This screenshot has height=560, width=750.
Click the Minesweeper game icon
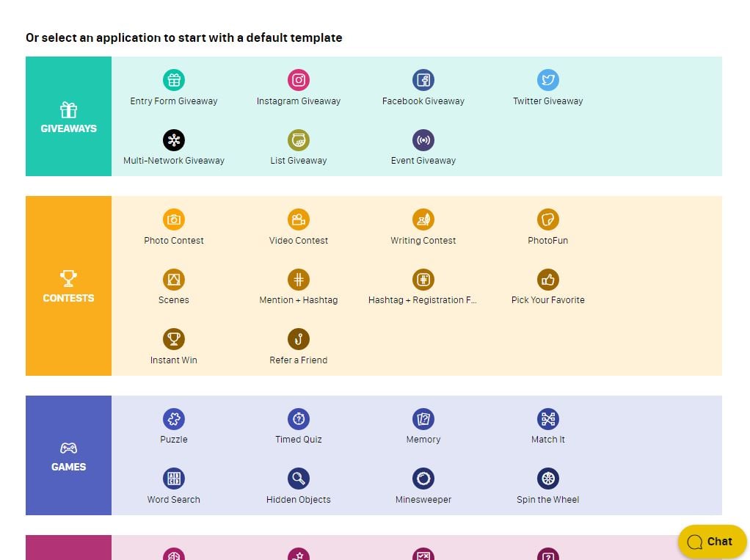pyautogui.click(x=423, y=479)
